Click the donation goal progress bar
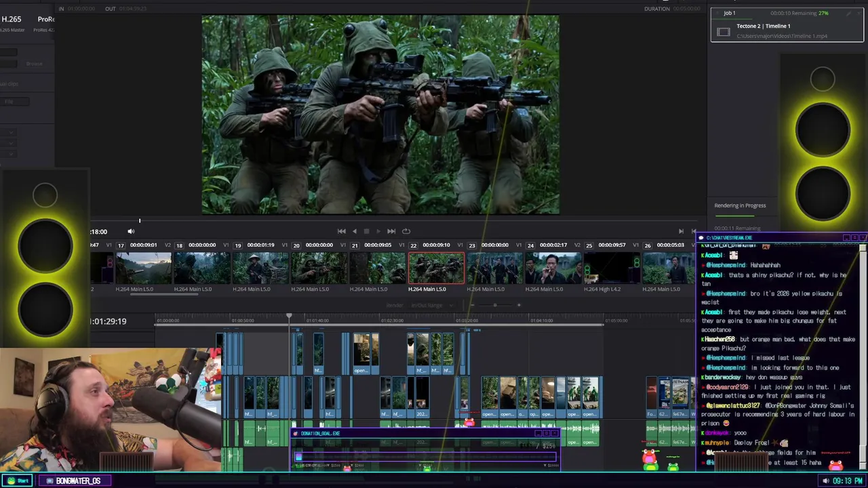The width and height of the screenshot is (868, 488). (x=426, y=457)
